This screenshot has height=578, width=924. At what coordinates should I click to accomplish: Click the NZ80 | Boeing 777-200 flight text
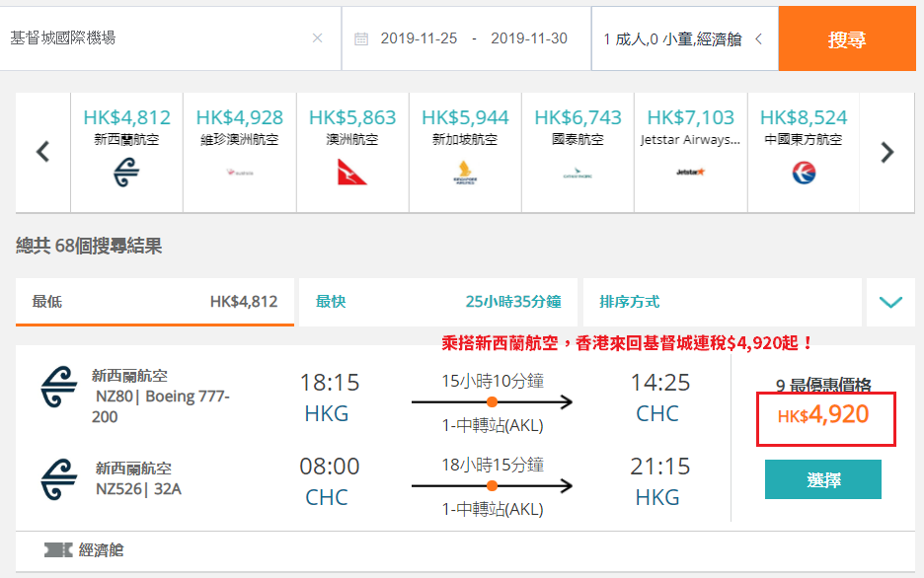pyautogui.click(x=161, y=406)
